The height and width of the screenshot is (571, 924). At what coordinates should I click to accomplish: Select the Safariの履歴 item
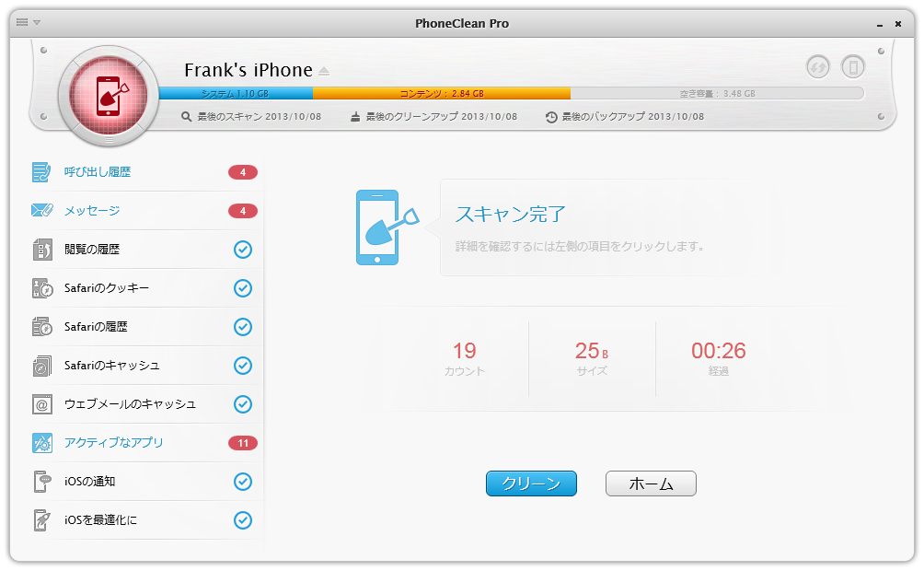pyautogui.click(x=146, y=327)
